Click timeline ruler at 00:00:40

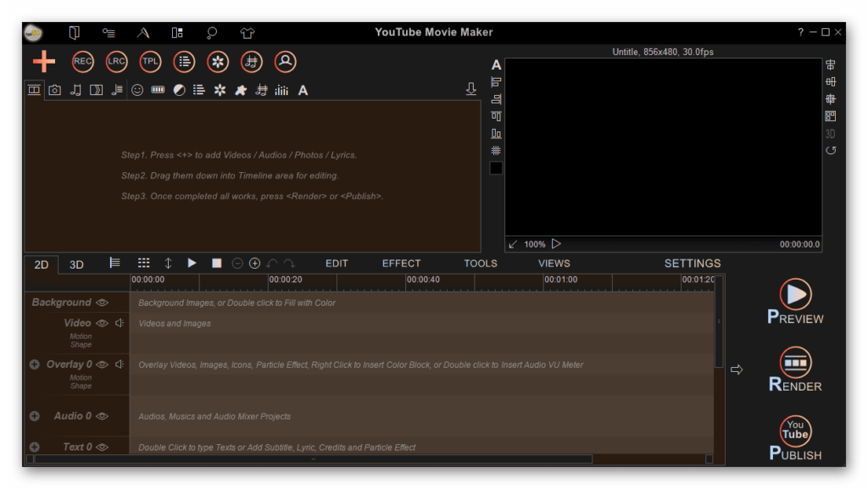[x=423, y=280]
